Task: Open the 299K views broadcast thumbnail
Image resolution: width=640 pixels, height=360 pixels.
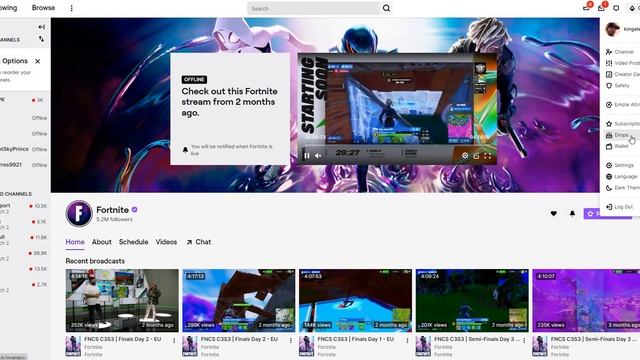Action: [x=239, y=300]
